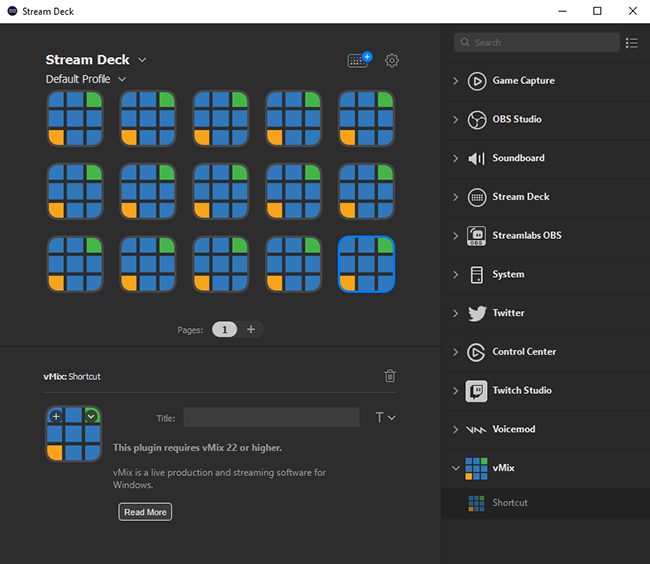Click the Soundboard speaker icon

pos(477,158)
